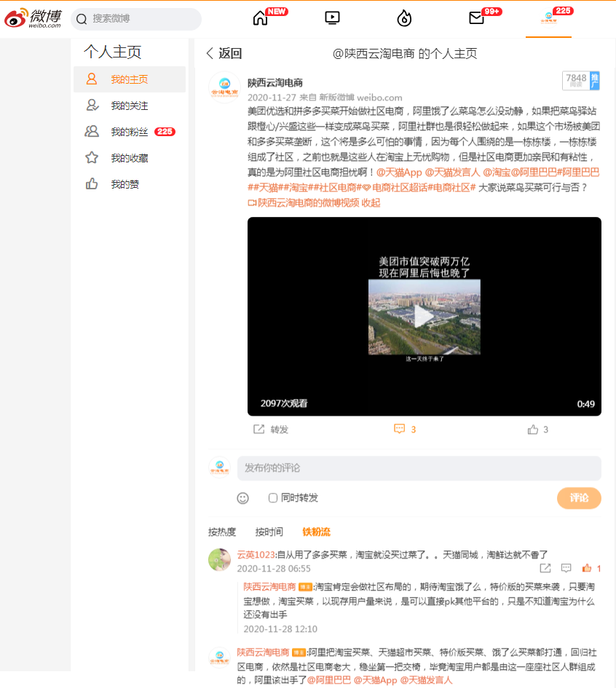Image resolution: width=616 pixels, height=688 pixels.
Task: Open the Weibo home icon in top bar
Action: (260, 18)
